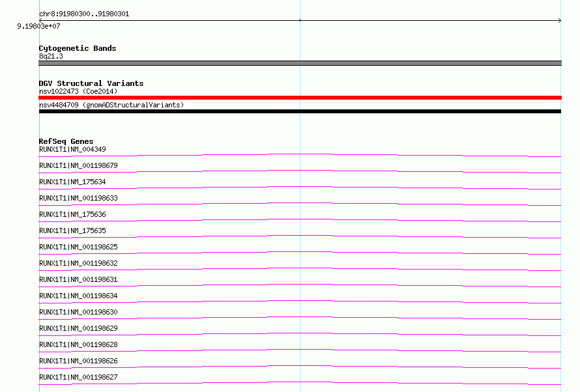Open transcript RUNX1T1|NM_004349
The image size is (580, 392).
click(x=72, y=149)
